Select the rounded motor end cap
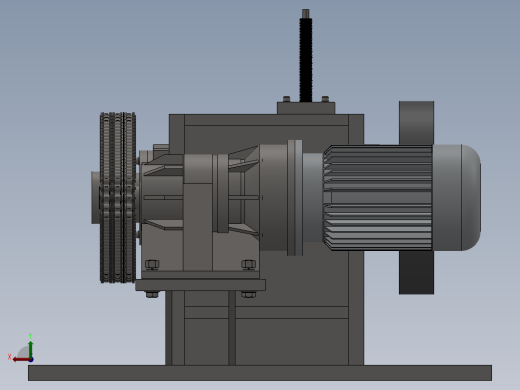The image size is (520, 390). click(x=457, y=197)
